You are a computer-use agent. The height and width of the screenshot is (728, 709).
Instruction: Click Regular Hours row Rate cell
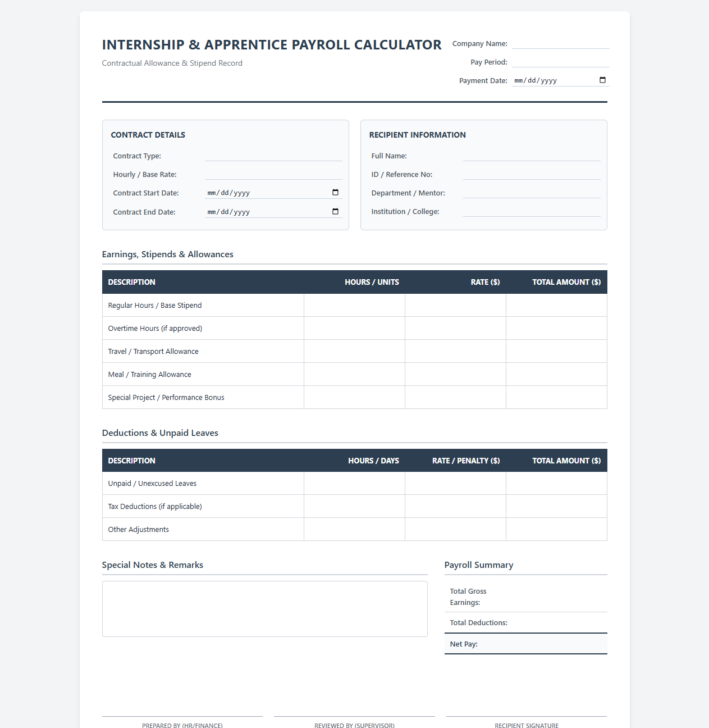[455, 305]
